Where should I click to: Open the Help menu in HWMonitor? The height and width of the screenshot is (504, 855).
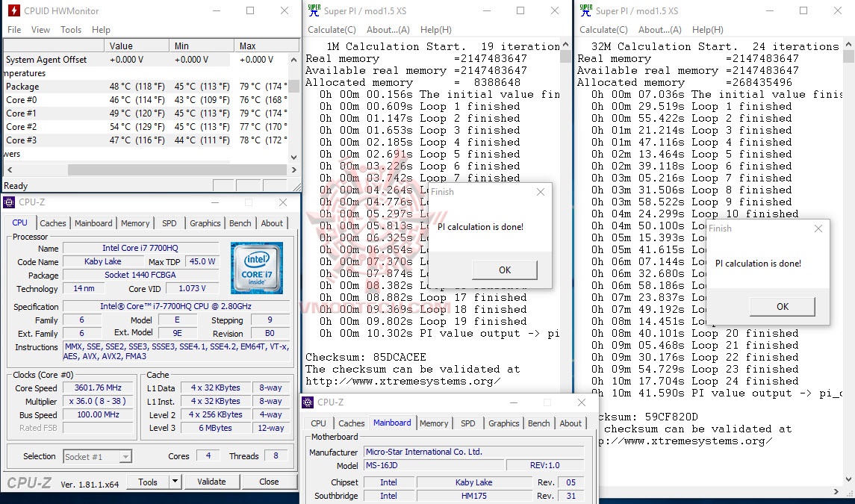pos(101,29)
